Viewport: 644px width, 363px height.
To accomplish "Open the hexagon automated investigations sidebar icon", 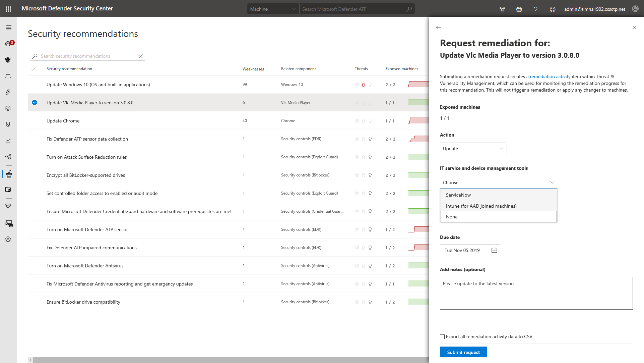I will (8, 108).
